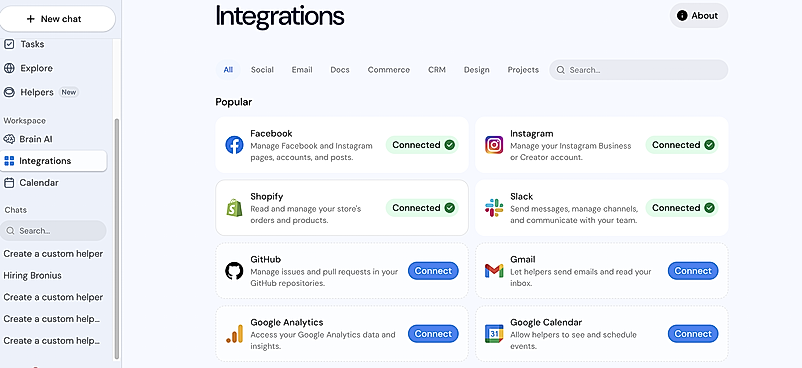Show the Design integrations tab

[477, 70]
